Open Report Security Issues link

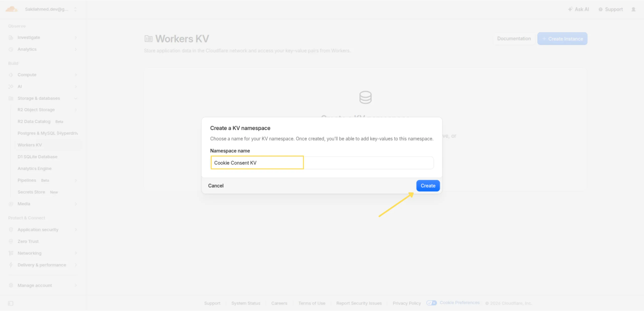(x=359, y=303)
